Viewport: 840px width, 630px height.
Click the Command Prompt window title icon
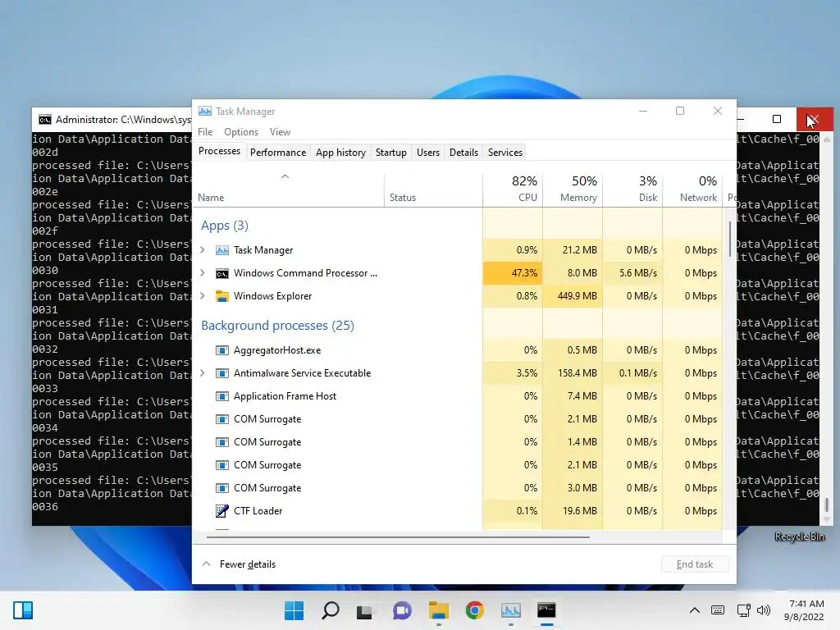45,120
